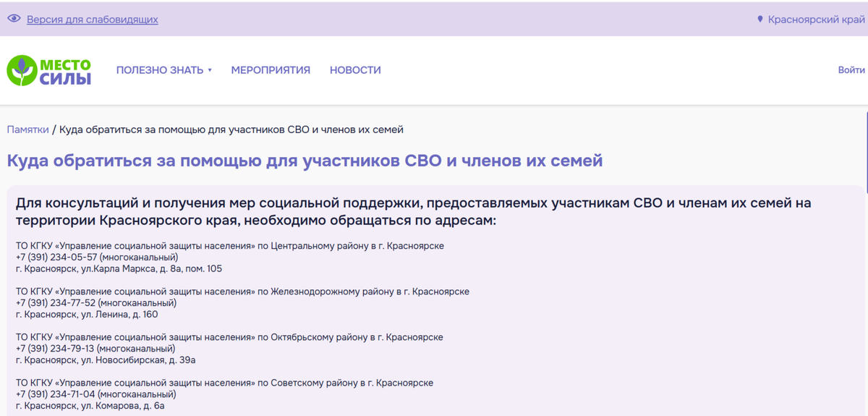Open the Новости menu item
This screenshot has height=416, width=868.
[355, 70]
